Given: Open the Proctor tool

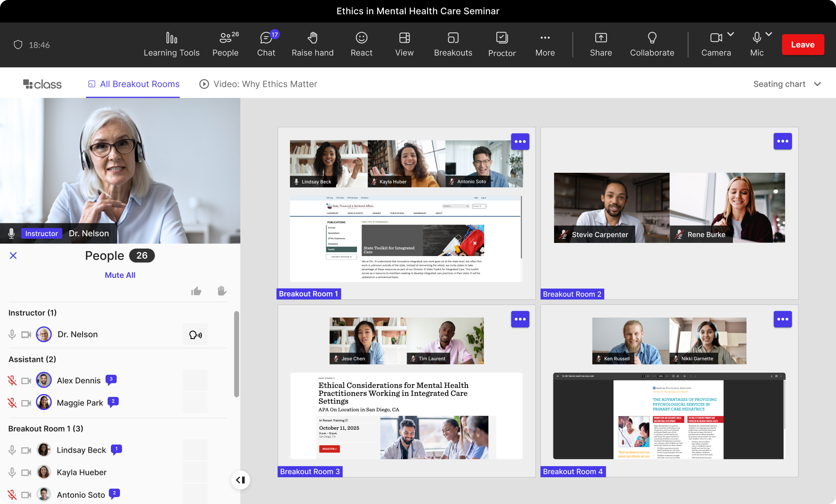Looking at the screenshot, I should tap(502, 44).
